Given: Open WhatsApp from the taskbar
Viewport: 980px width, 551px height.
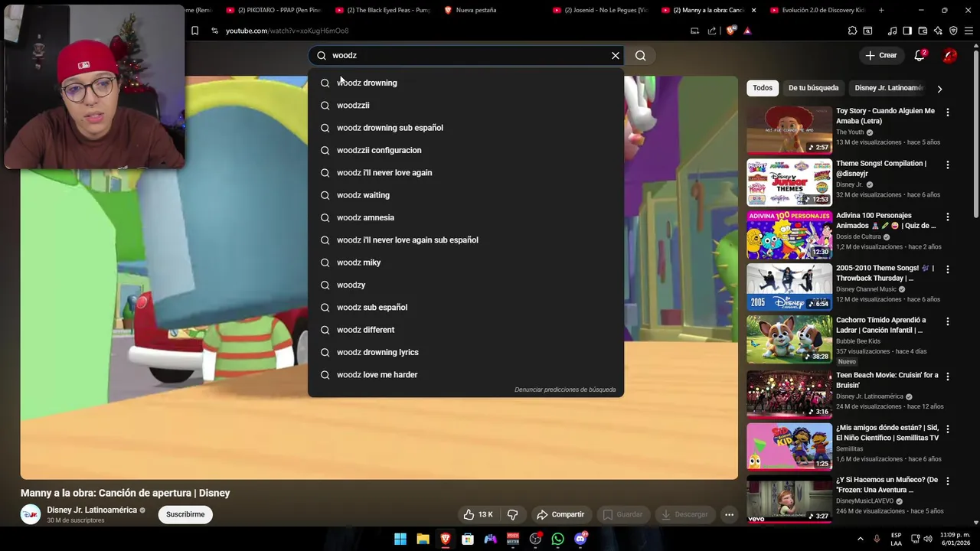Looking at the screenshot, I should coord(557,539).
